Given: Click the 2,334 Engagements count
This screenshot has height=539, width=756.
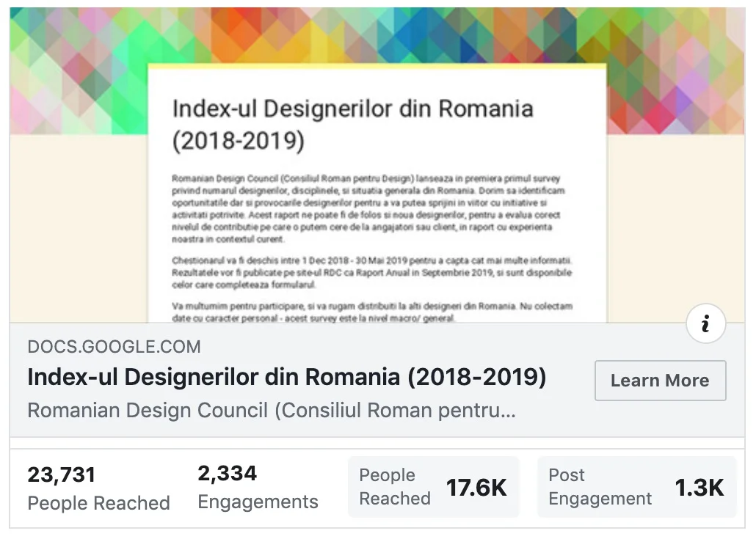Looking at the screenshot, I should point(227,474).
